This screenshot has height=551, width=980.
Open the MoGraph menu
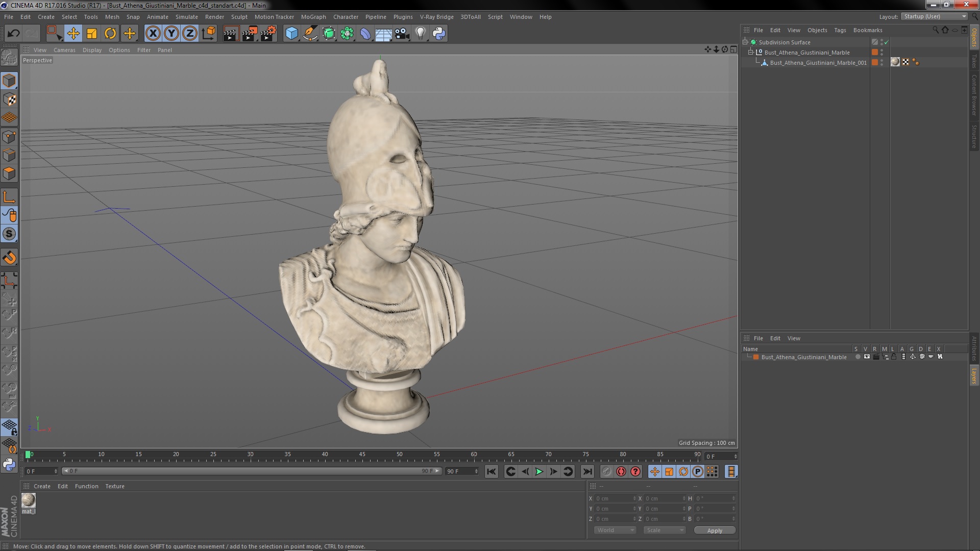313,17
